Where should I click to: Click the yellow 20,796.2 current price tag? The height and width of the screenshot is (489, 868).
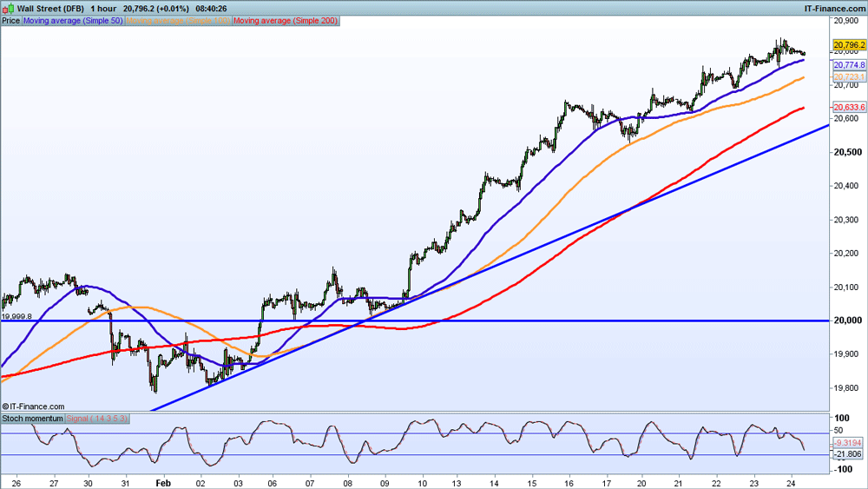[849, 45]
